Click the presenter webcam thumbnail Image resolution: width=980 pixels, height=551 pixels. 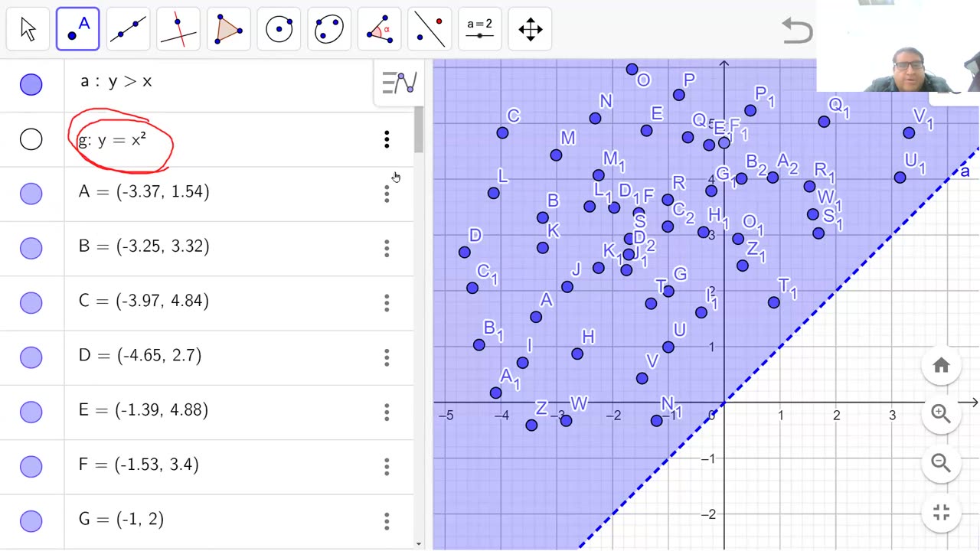click(x=898, y=46)
